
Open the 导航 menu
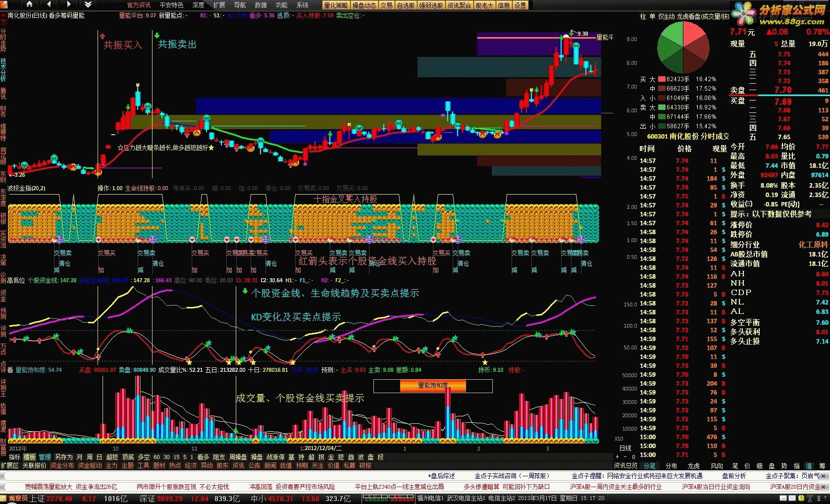click(240, 5)
